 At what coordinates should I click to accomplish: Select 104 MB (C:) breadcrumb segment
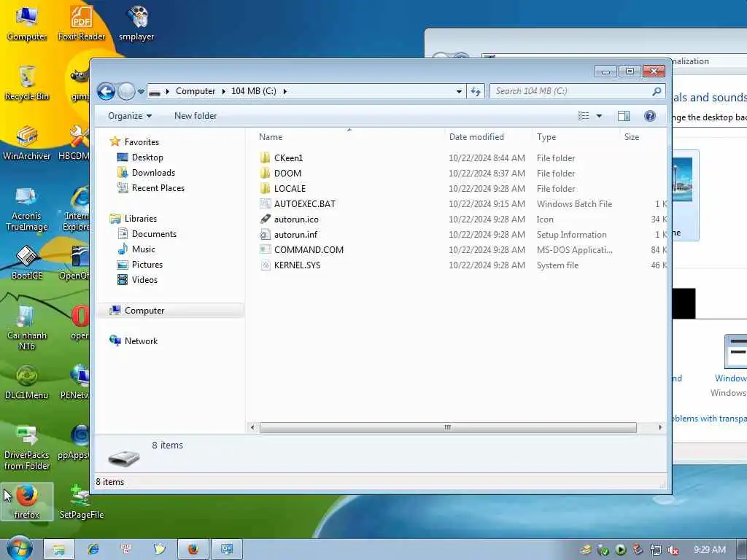pyautogui.click(x=253, y=91)
